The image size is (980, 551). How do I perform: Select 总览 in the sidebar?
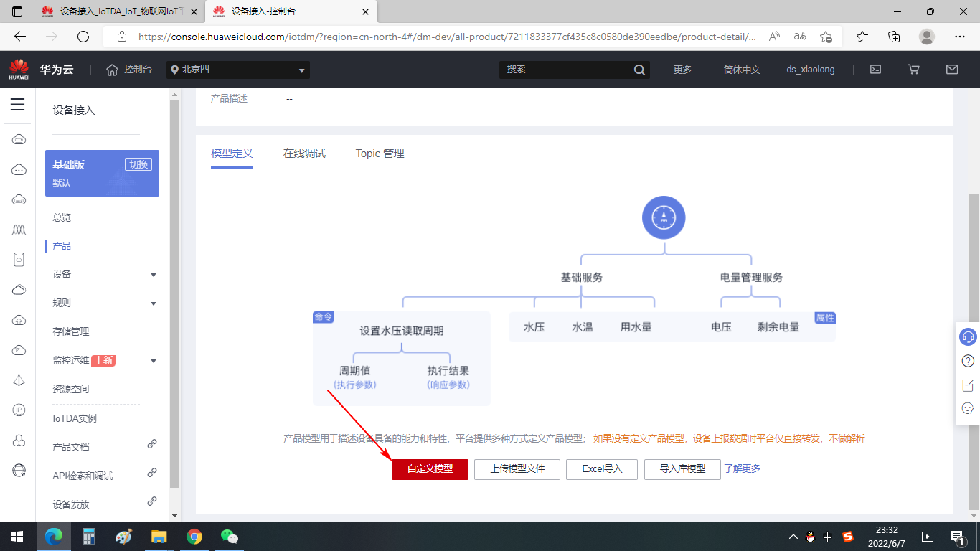(62, 217)
